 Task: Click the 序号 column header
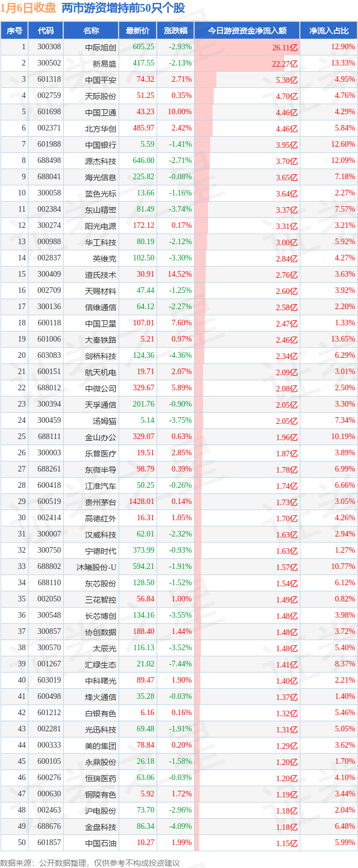point(15,31)
